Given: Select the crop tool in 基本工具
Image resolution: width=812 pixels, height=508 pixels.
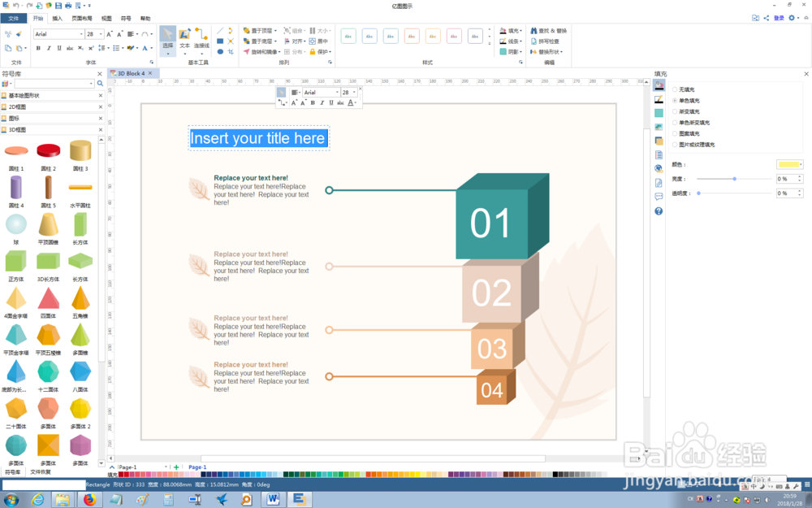Looking at the screenshot, I should pos(231,52).
